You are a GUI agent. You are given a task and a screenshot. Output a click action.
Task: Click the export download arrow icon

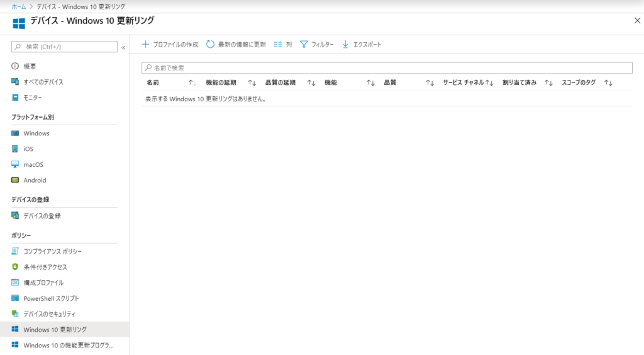(x=345, y=44)
